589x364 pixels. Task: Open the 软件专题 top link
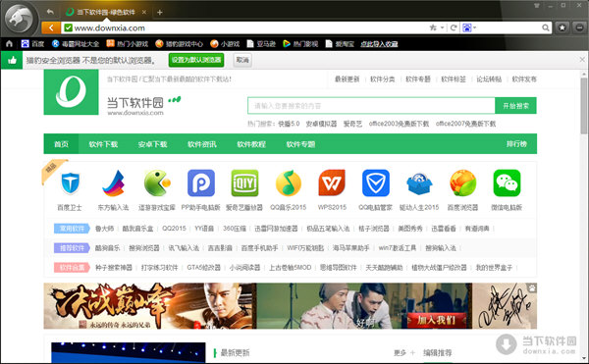pyautogui.click(x=418, y=79)
